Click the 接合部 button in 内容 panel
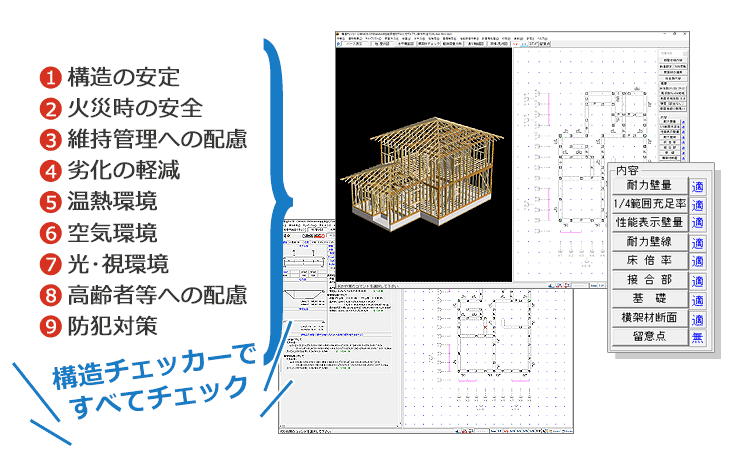 (x=649, y=280)
